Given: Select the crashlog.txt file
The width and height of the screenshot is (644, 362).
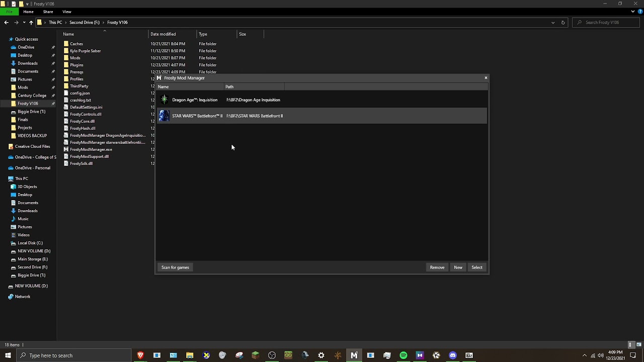Looking at the screenshot, I should (80, 100).
